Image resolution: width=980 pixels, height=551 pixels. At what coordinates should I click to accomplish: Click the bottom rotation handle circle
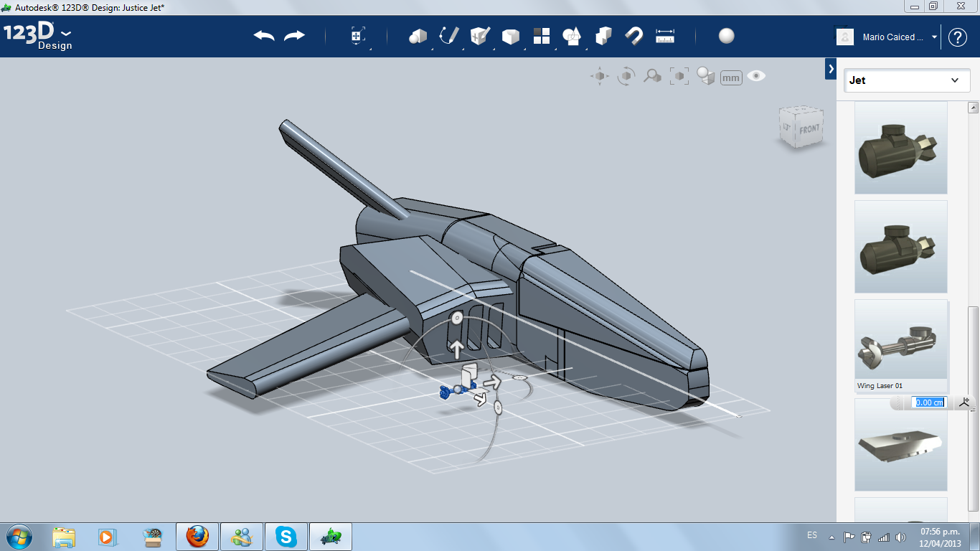click(x=498, y=408)
